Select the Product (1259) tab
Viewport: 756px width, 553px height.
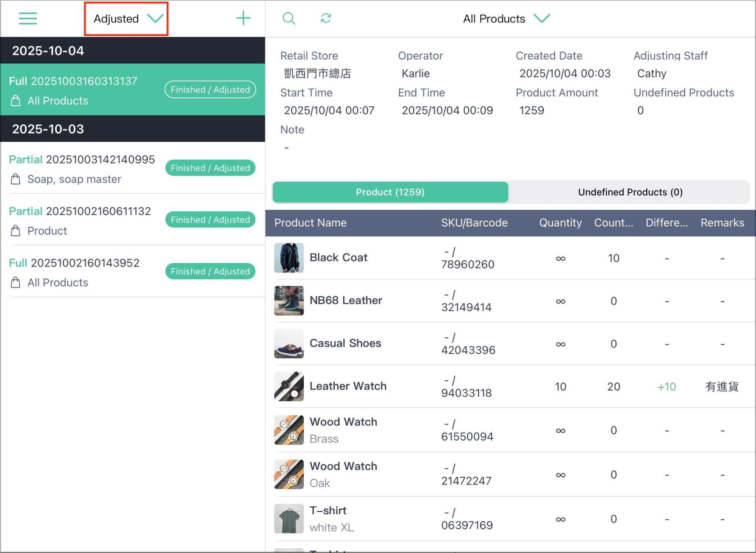tap(390, 192)
